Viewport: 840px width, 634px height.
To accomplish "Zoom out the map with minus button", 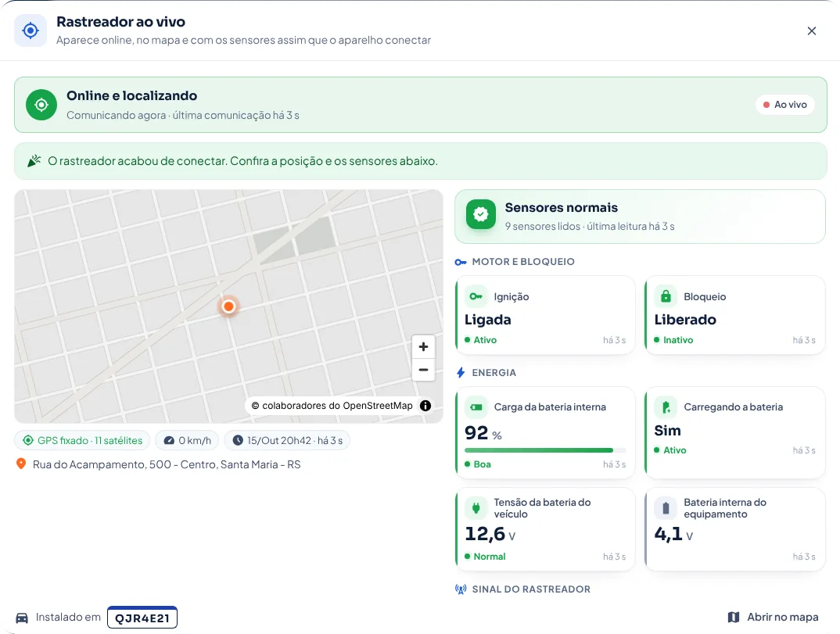I will [423, 370].
